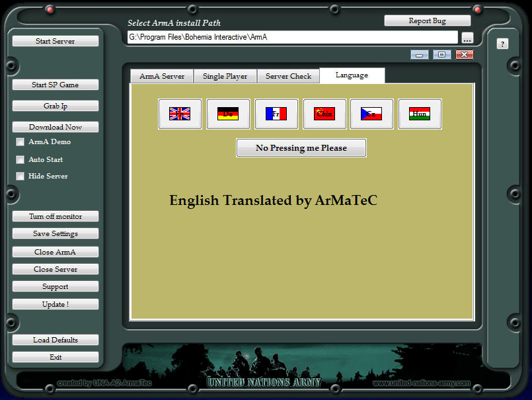Choose the Czech flag language button
The width and height of the screenshot is (532, 400).
pyautogui.click(x=371, y=114)
